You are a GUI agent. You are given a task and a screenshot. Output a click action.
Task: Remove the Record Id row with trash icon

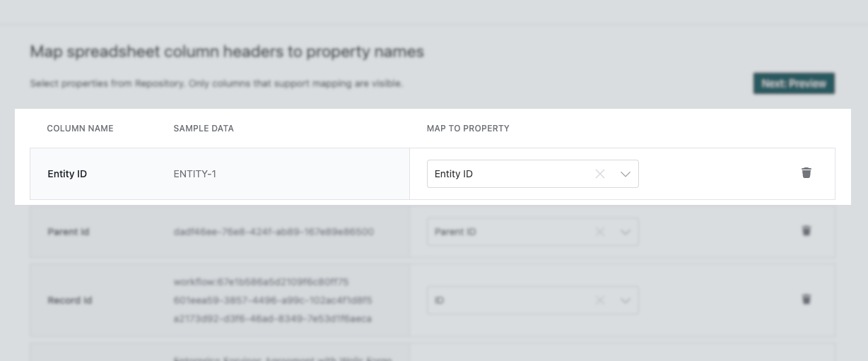tap(806, 300)
